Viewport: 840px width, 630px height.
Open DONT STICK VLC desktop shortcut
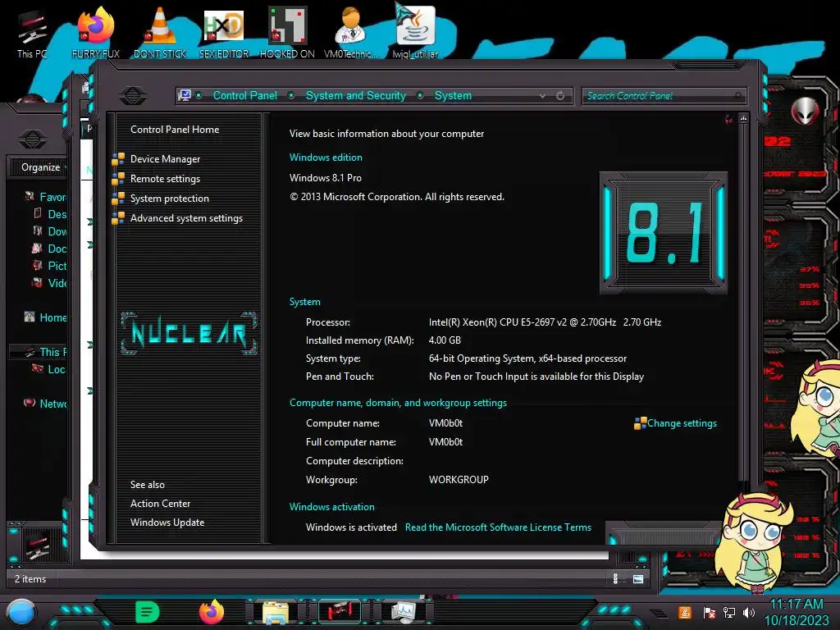160,33
